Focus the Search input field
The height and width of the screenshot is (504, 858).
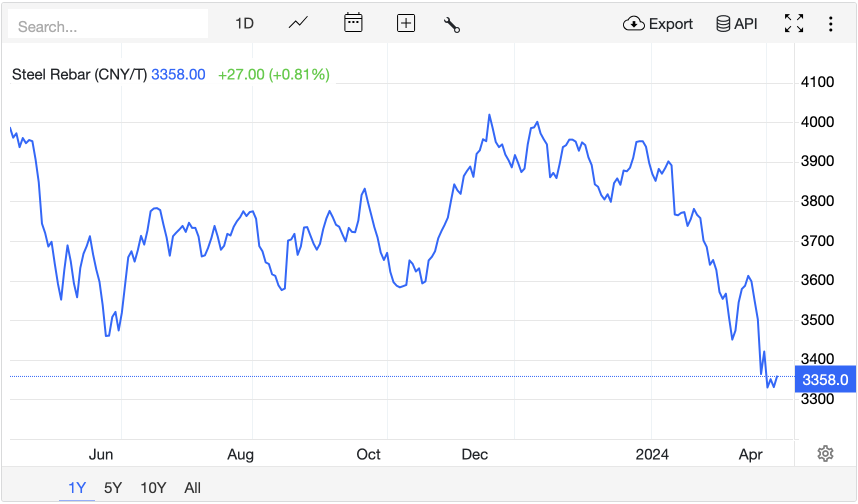point(108,26)
